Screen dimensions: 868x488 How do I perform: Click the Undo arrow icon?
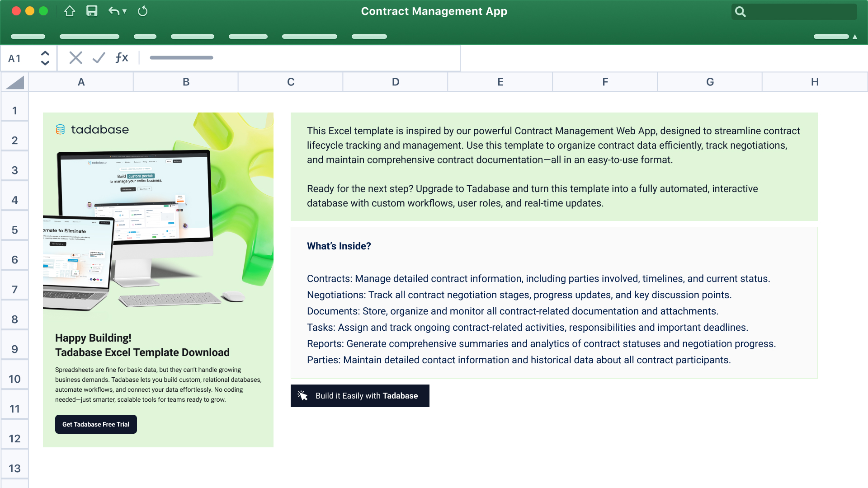pos(114,11)
